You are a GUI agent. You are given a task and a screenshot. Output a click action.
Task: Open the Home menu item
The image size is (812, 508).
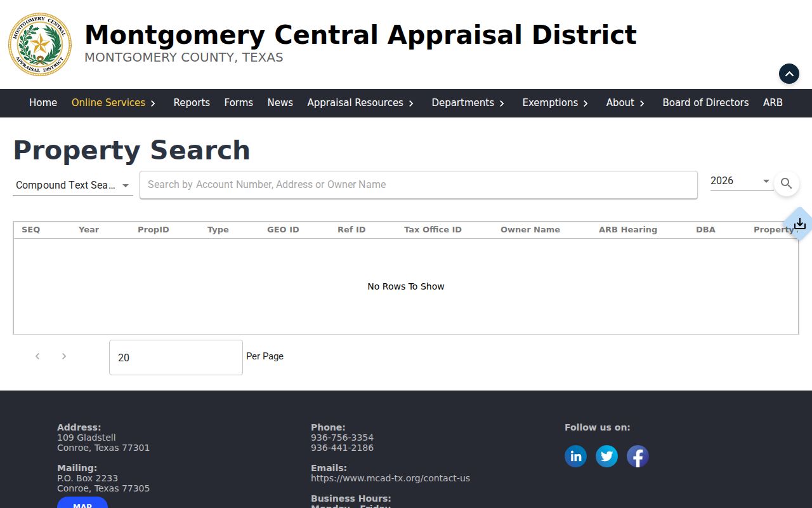[x=43, y=102]
